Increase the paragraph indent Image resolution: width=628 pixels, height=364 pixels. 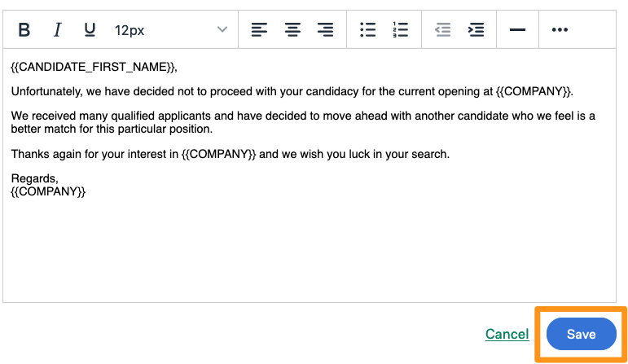[476, 30]
